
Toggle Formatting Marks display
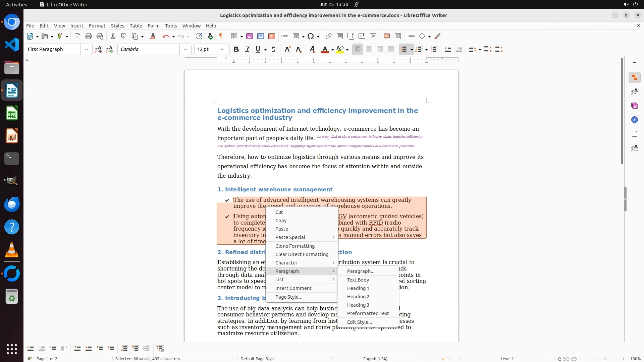tap(221, 36)
